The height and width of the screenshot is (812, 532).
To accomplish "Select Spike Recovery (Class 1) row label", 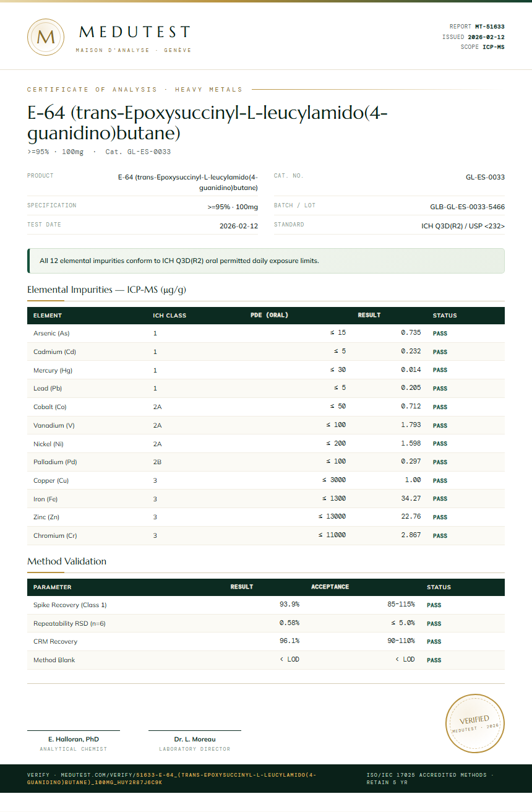I will click(70, 605).
